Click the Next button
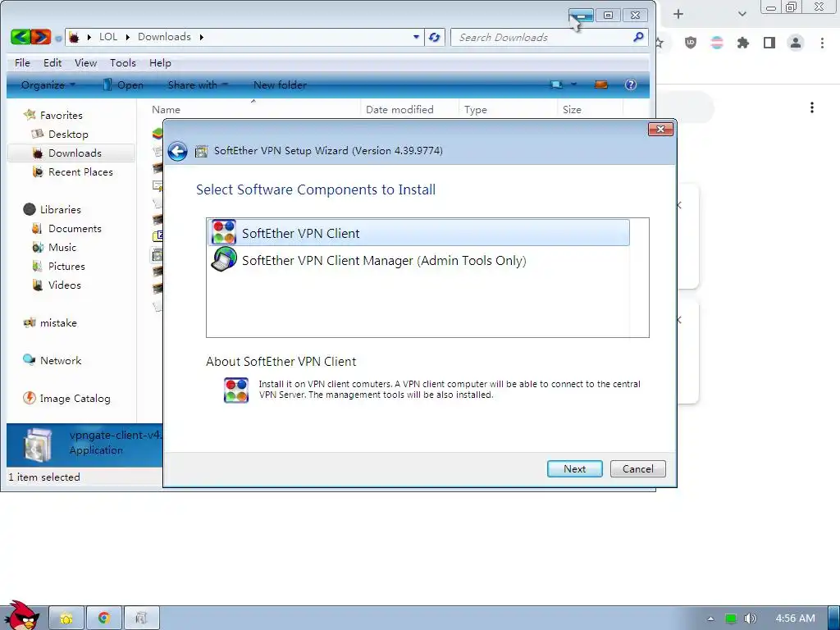This screenshot has height=630, width=840. click(574, 468)
